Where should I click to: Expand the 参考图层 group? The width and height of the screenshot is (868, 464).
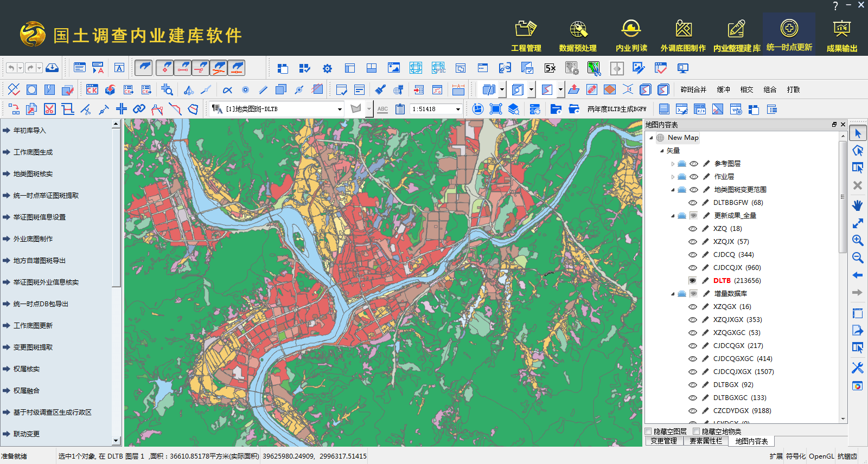point(673,164)
